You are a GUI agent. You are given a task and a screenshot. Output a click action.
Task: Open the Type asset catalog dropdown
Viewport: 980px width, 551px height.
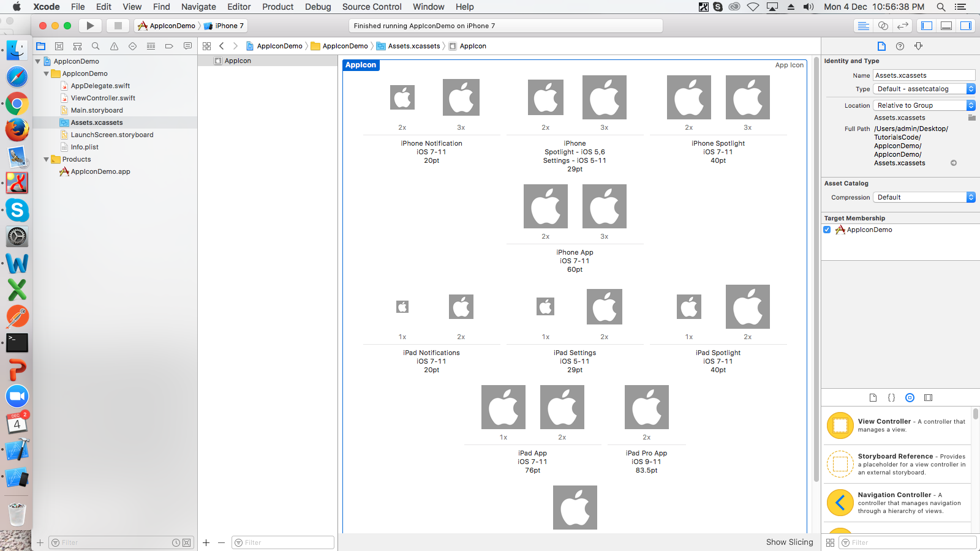coord(924,89)
